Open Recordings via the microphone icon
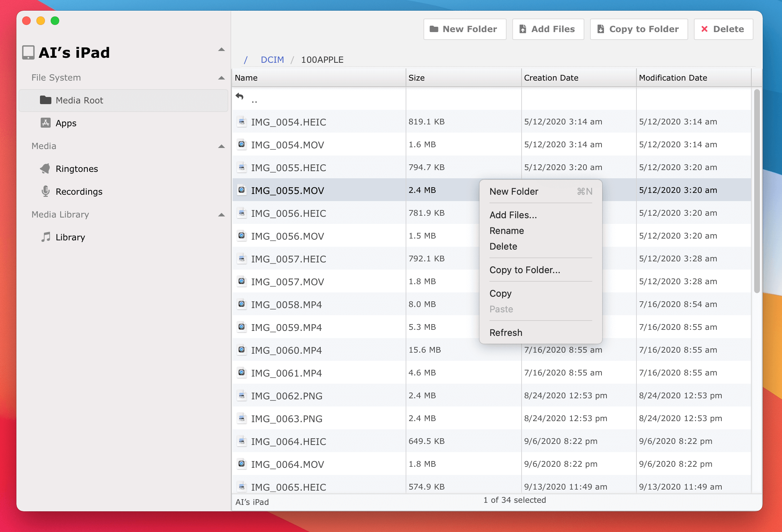The height and width of the screenshot is (532, 782). 45,191
